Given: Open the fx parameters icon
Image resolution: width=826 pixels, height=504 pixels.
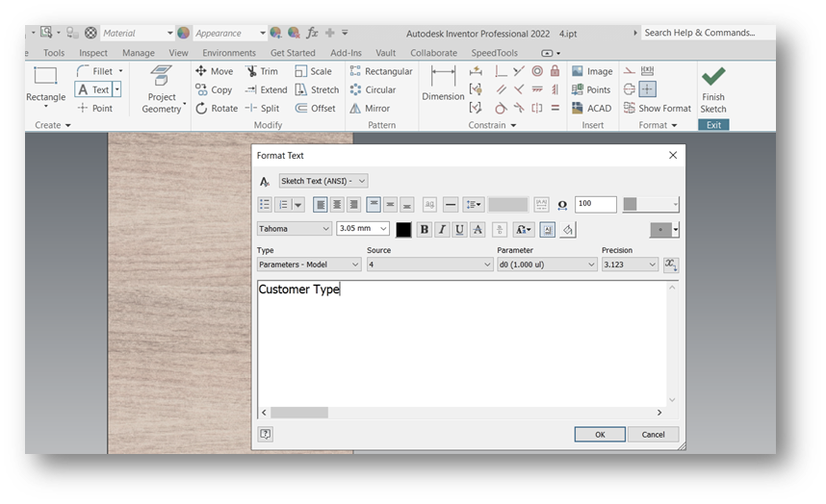Looking at the screenshot, I should click(312, 33).
